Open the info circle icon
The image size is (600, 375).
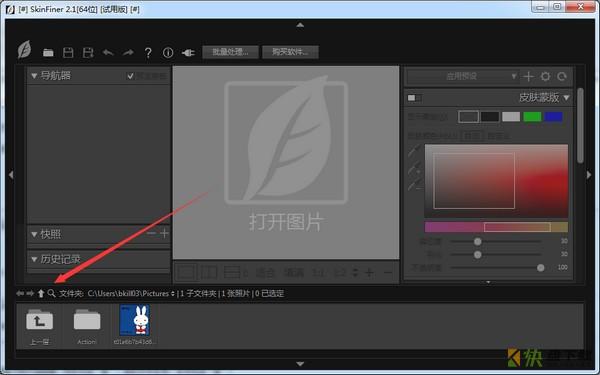(168, 53)
